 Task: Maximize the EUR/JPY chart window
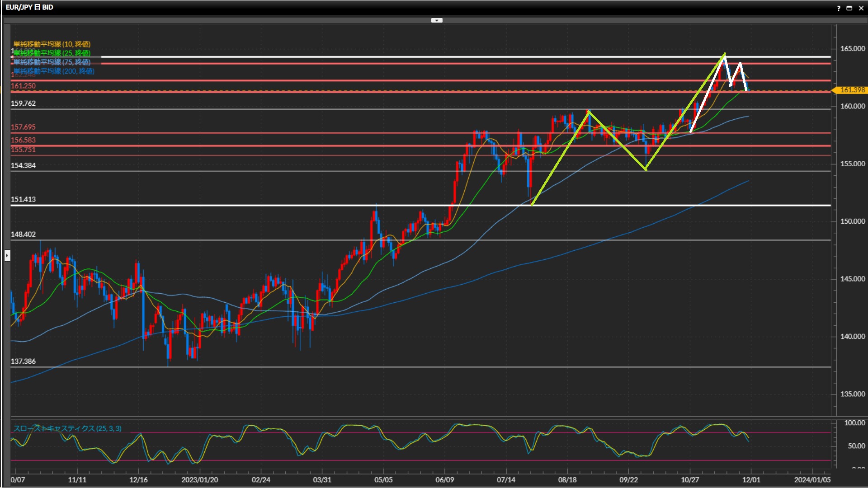click(849, 8)
